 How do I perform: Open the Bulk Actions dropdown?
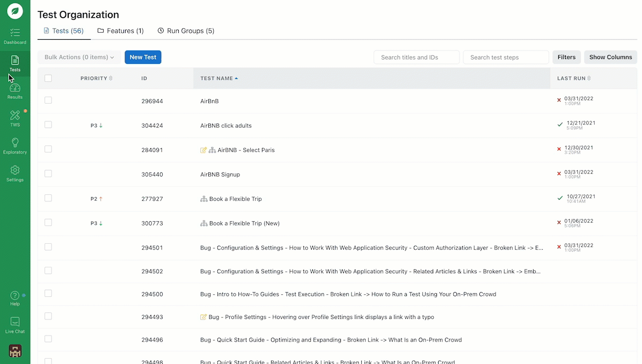pos(79,57)
